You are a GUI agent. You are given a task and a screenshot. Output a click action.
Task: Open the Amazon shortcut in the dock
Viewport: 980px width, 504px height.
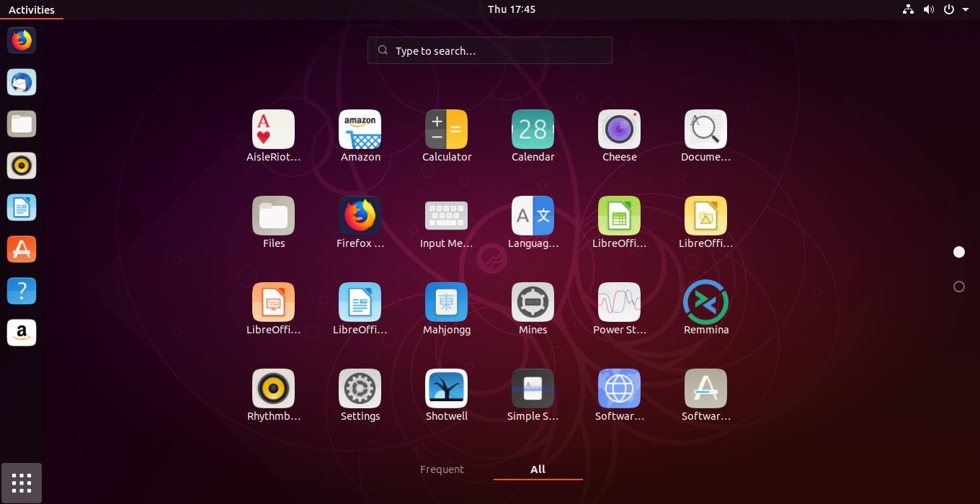(x=21, y=333)
